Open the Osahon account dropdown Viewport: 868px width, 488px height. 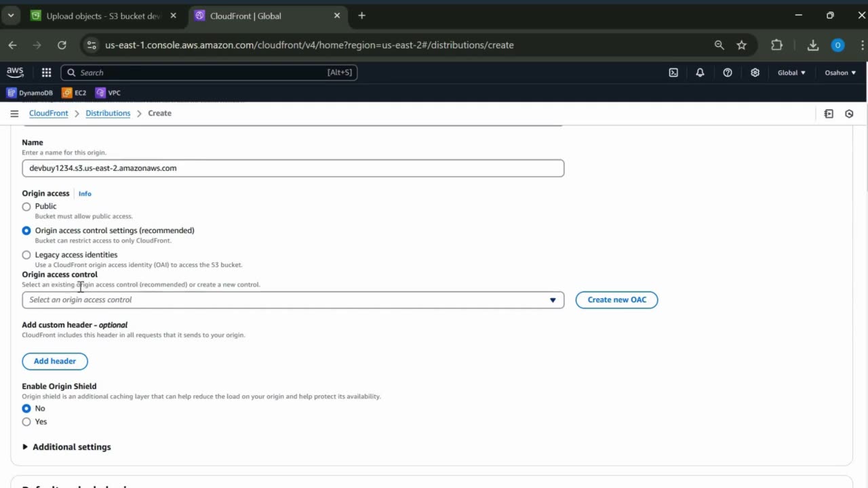coord(840,73)
